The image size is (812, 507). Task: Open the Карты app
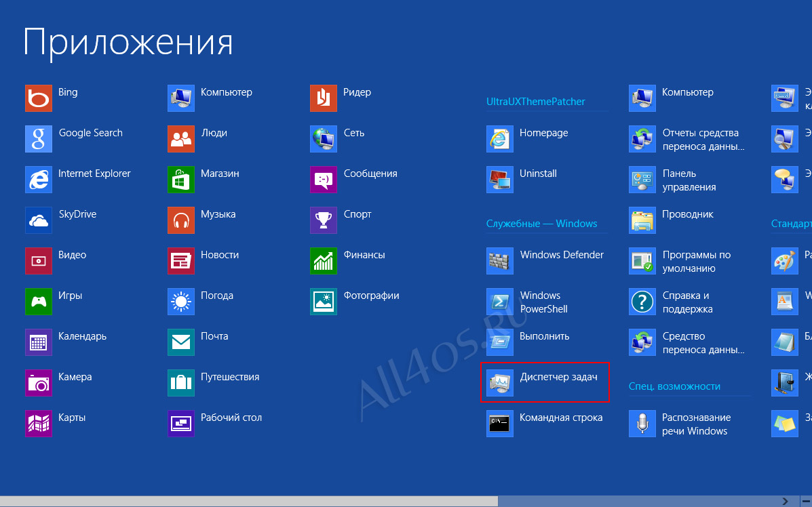pyautogui.click(x=38, y=424)
